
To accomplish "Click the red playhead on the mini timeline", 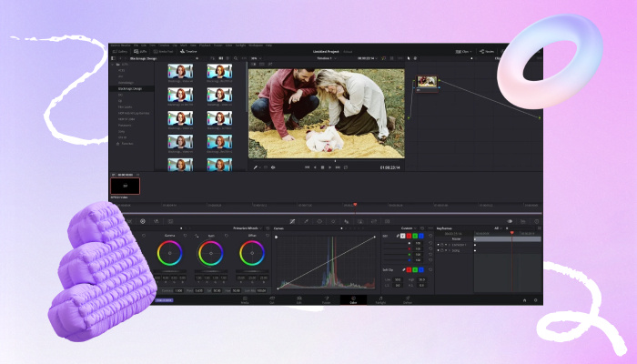I will (x=355, y=205).
